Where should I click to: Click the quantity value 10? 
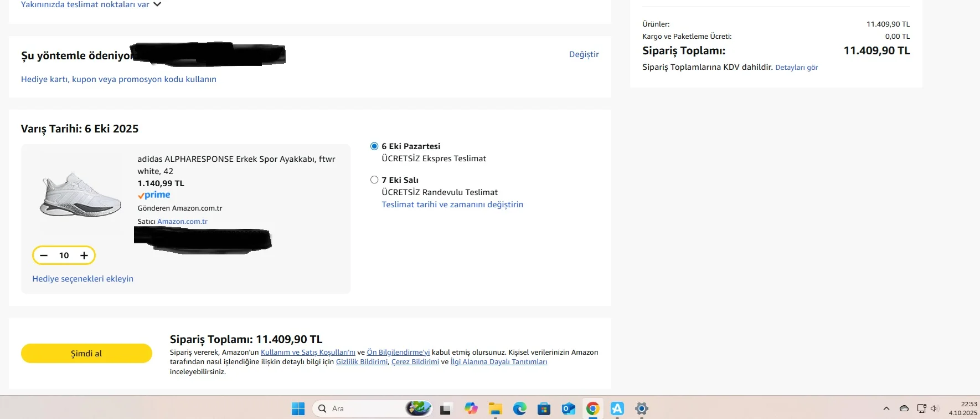click(x=64, y=256)
